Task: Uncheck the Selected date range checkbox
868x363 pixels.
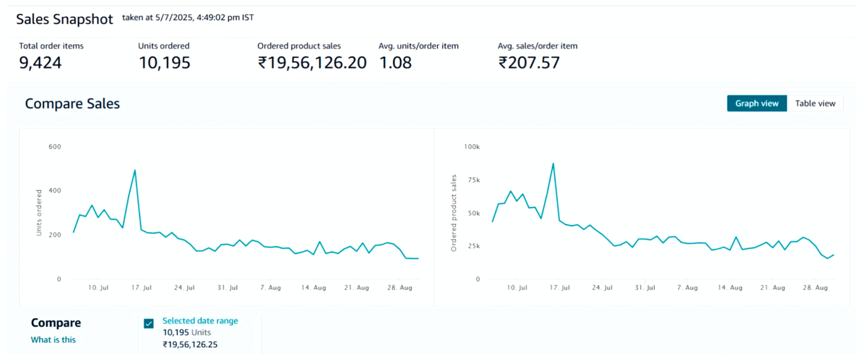Action: pyautogui.click(x=149, y=323)
